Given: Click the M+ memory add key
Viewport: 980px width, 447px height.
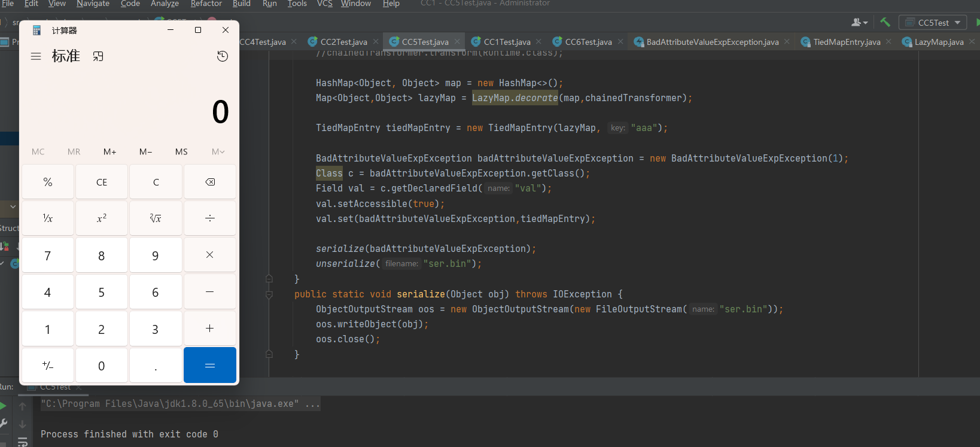Looking at the screenshot, I should click(110, 152).
